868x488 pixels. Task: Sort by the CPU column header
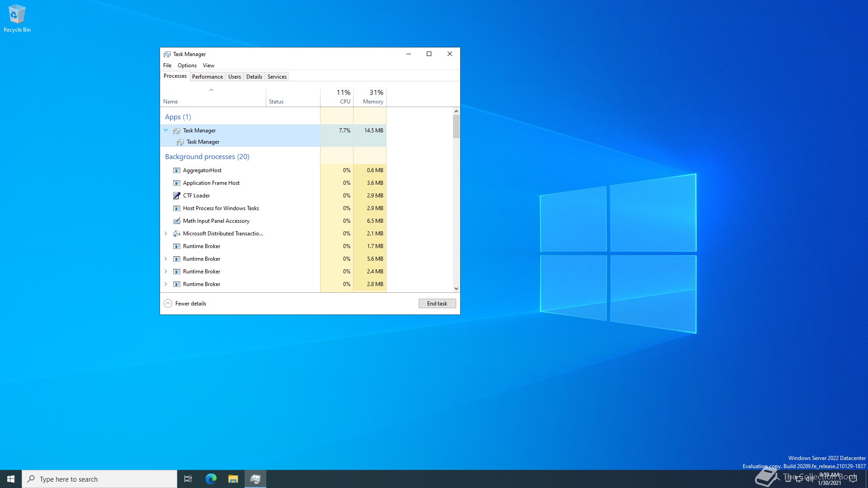click(337, 96)
